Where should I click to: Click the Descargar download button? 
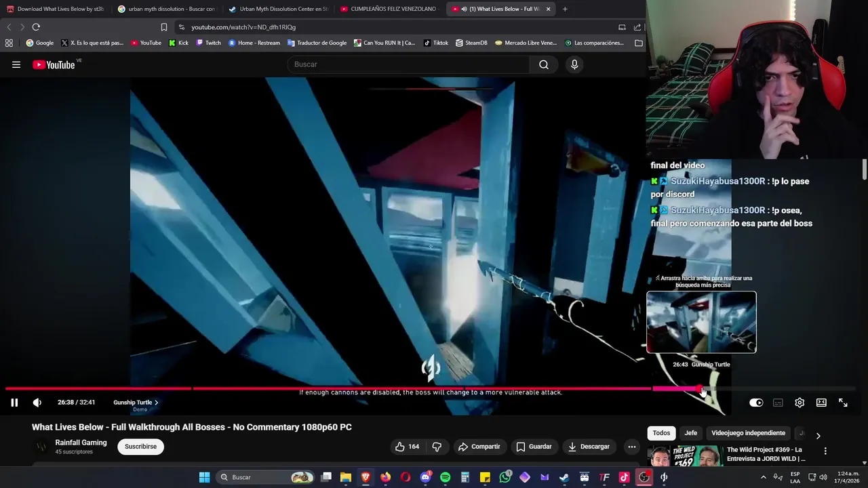[x=589, y=447]
